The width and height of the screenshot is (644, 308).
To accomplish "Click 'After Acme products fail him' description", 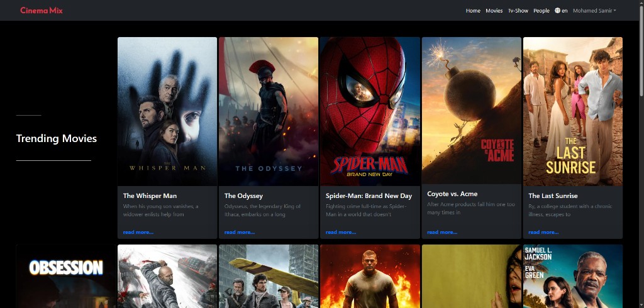I will (470, 208).
